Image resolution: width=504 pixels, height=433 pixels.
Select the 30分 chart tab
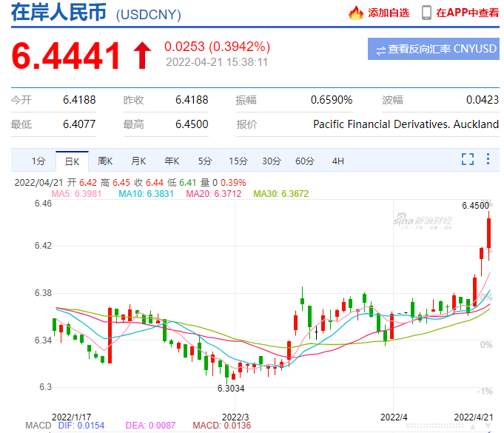[272, 161]
